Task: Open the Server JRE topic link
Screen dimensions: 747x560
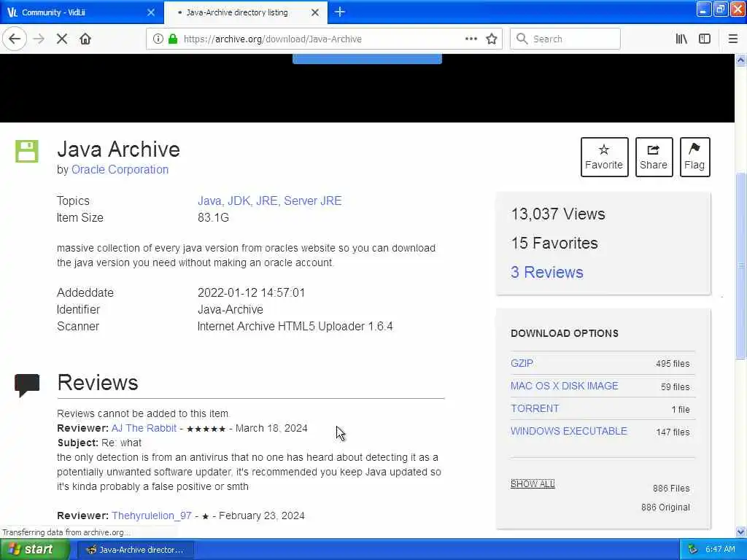Action: (x=312, y=201)
